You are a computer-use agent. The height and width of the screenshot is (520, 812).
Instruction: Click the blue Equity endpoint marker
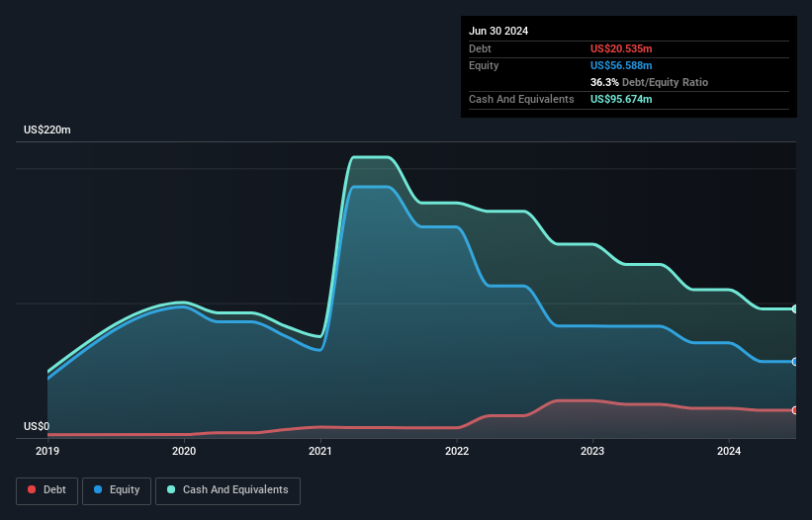click(795, 362)
